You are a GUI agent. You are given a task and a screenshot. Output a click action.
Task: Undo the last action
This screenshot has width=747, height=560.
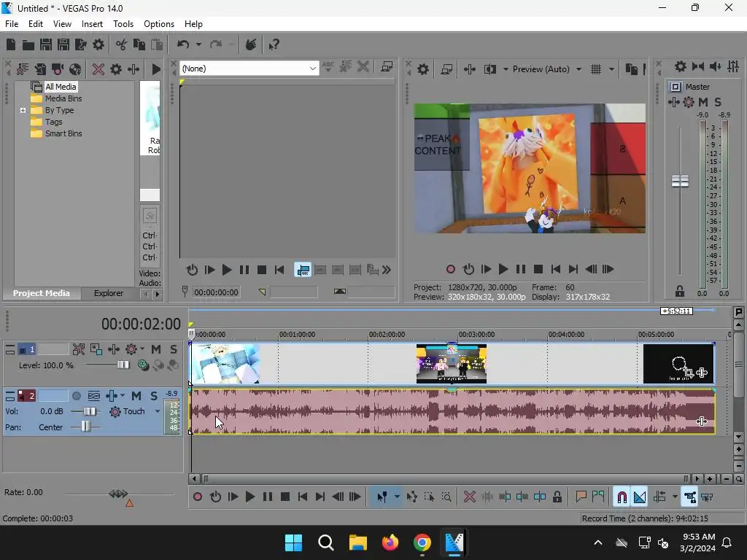(x=183, y=44)
